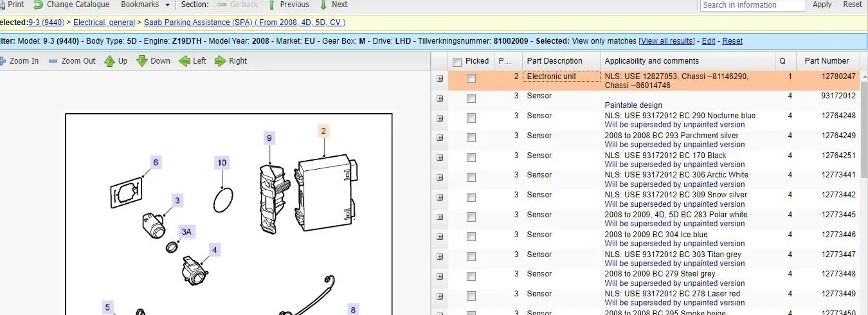
Task: Select diagram callout 5
Action: [x=107, y=307]
